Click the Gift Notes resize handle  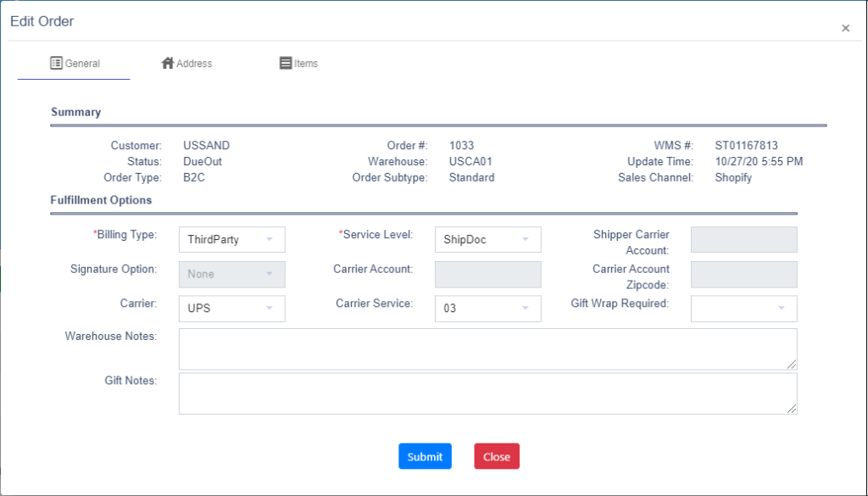792,409
